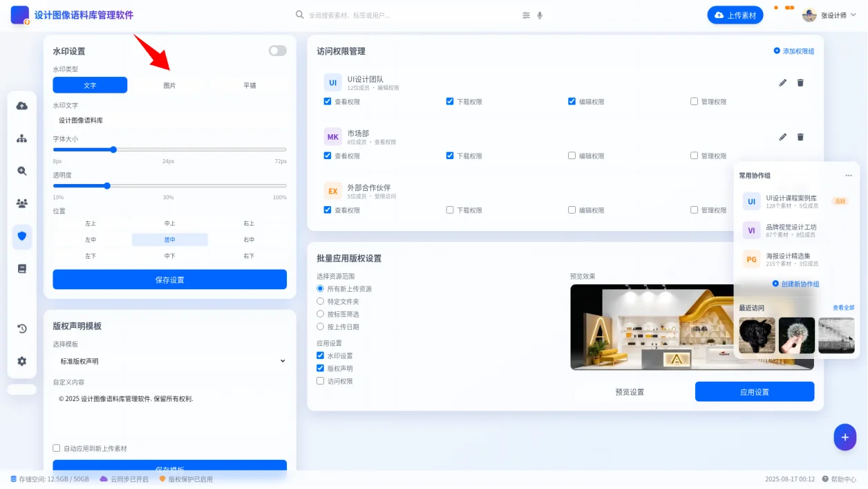This screenshot has width=868, height=489.
Task: Delete the 市场部 permission group
Action: pyautogui.click(x=800, y=137)
